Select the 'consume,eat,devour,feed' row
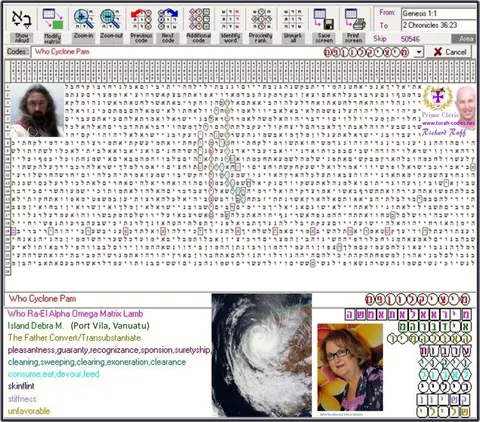The image size is (480, 422). pos(53,374)
